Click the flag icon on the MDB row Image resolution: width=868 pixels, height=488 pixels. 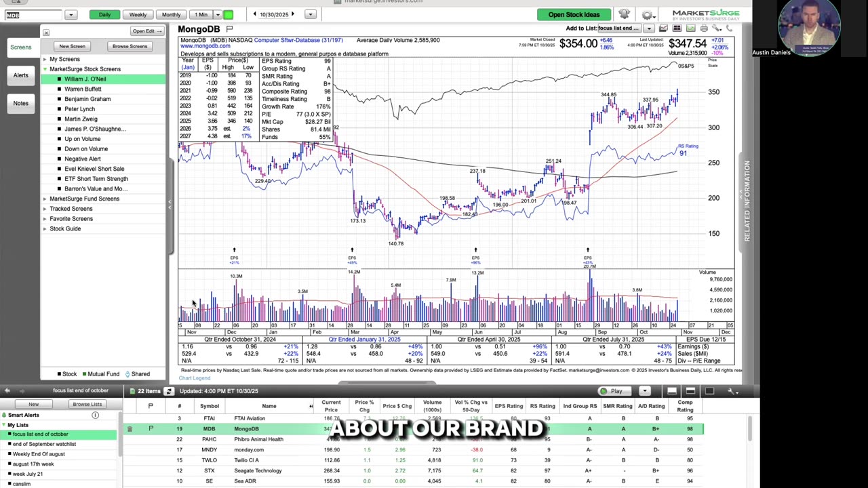(151, 429)
